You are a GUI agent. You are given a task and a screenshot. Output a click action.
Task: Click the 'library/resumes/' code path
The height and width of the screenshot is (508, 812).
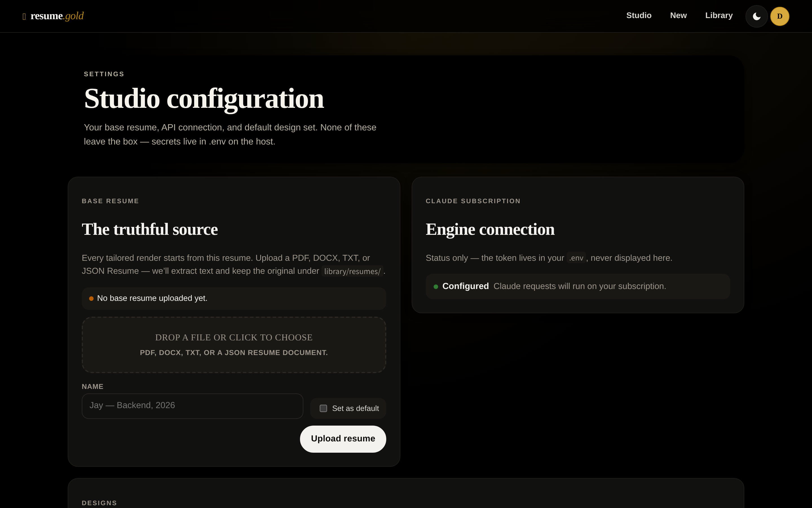pos(352,271)
